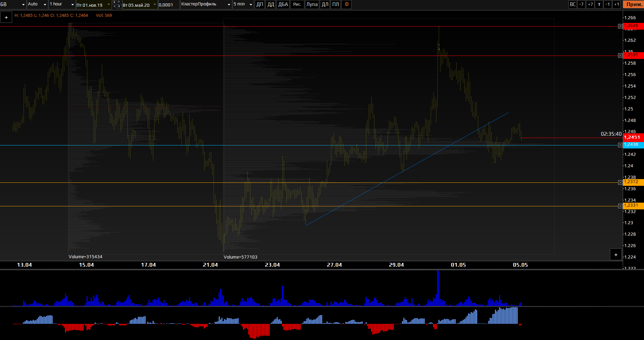Open the 6B instrument symbol dropdown
This screenshot has height=340, width=644.
(13, 4)
